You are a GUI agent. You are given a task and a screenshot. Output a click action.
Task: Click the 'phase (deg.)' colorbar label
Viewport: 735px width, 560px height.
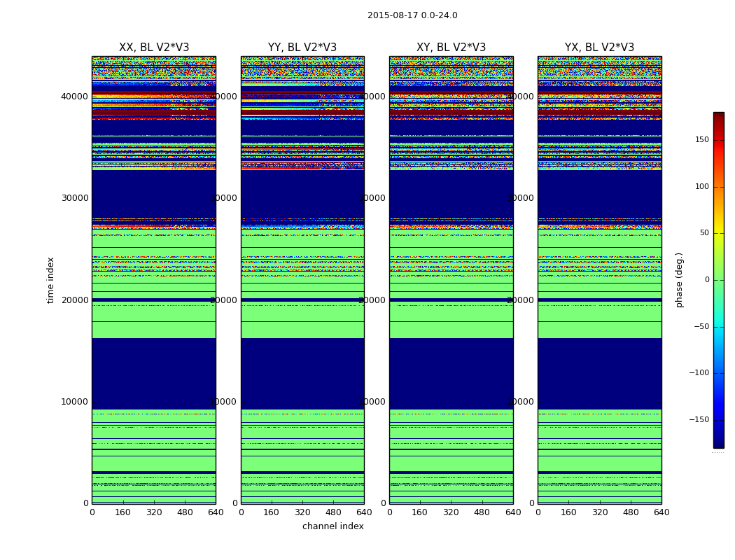coord(679,280)
